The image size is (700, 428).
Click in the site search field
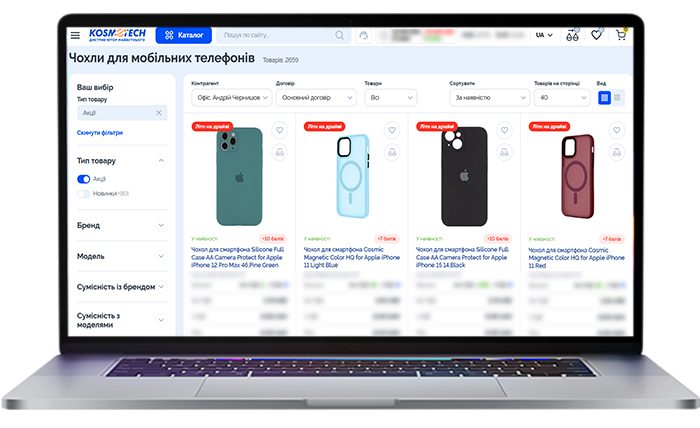[x=277, y=35]
